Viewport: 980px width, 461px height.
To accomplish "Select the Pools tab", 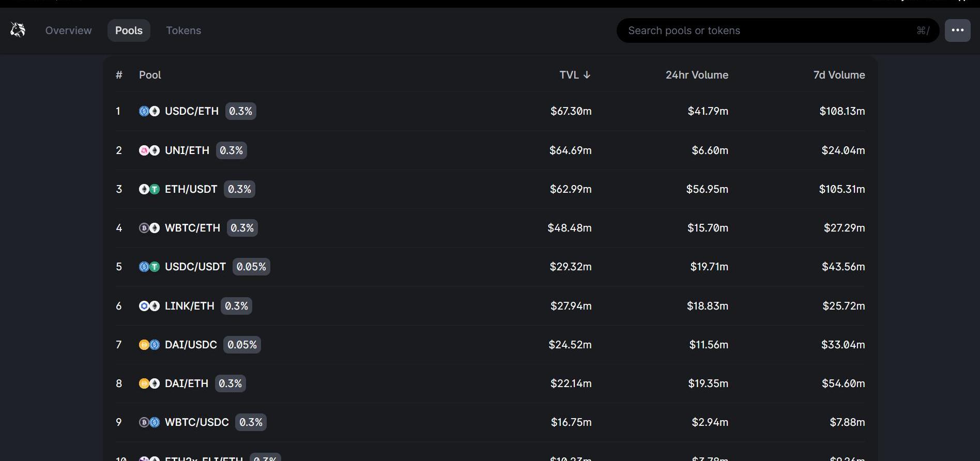I will [x=129, y=30].
